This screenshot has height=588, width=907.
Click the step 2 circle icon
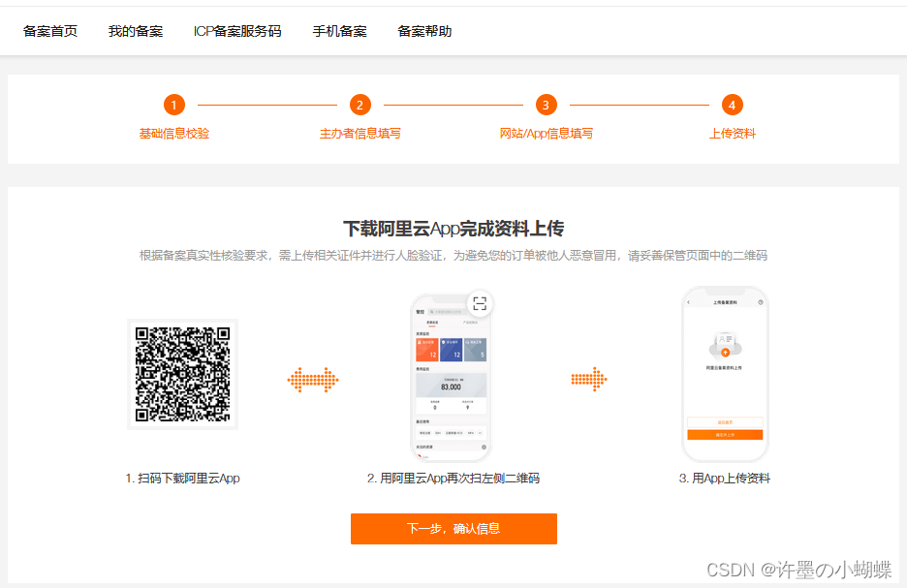click(x=360, y=105)
